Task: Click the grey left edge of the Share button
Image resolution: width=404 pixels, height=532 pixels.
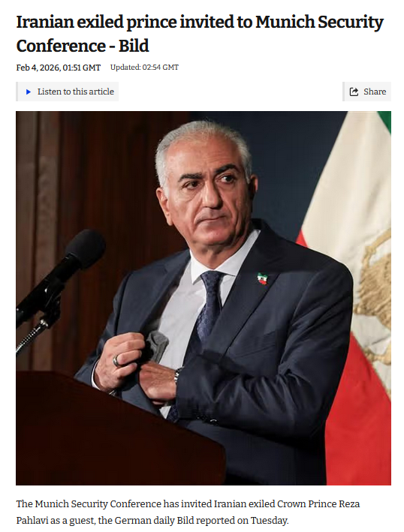Action: tap(344, 92)
